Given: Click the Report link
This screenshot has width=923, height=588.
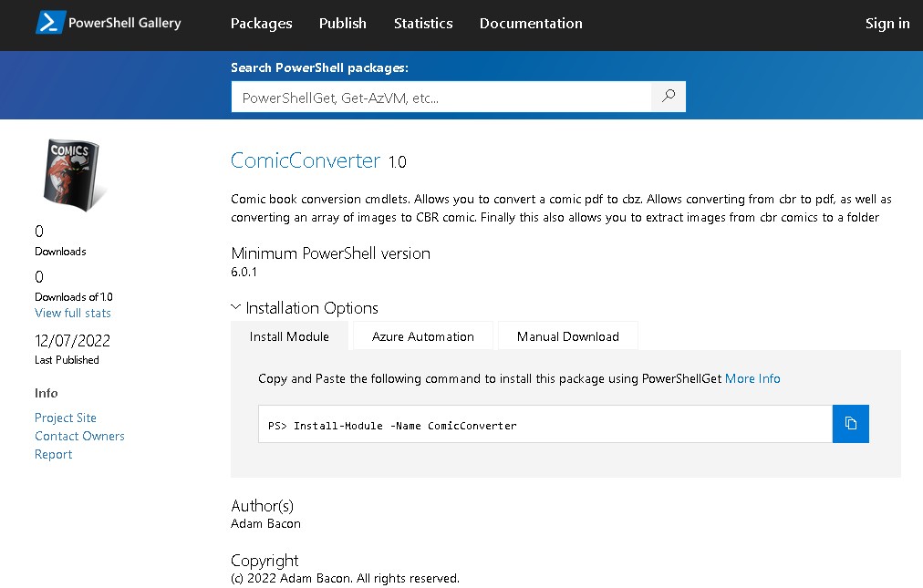Looking at the screenshot, I should point(54,454).
